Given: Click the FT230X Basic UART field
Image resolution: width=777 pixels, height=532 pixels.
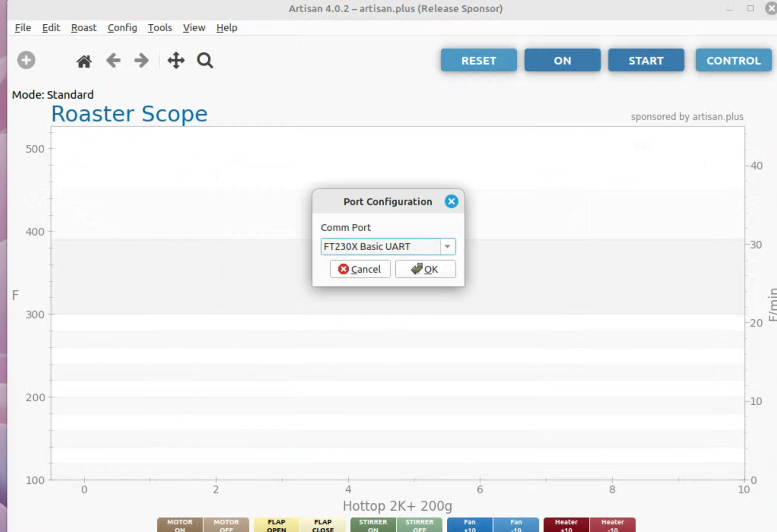Looking at the screenshot, I should (x=380, y=247).
